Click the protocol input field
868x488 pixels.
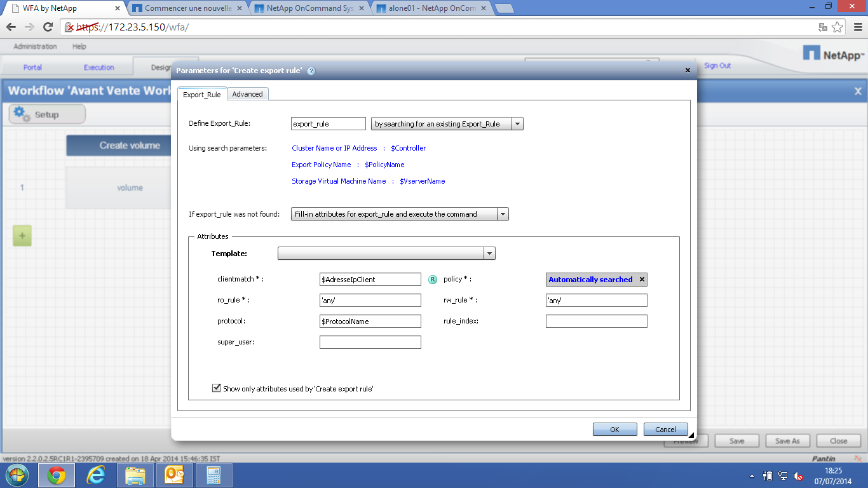point(370,322)
